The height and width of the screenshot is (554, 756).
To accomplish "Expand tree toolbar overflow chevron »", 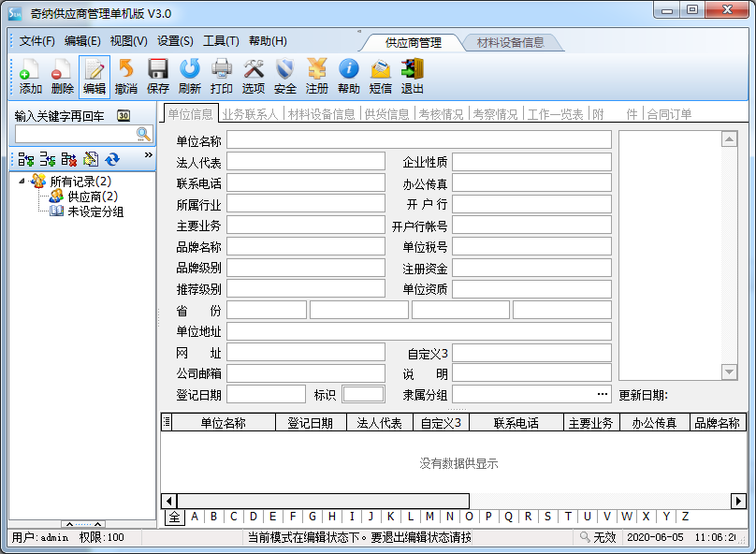I will 149,154.
